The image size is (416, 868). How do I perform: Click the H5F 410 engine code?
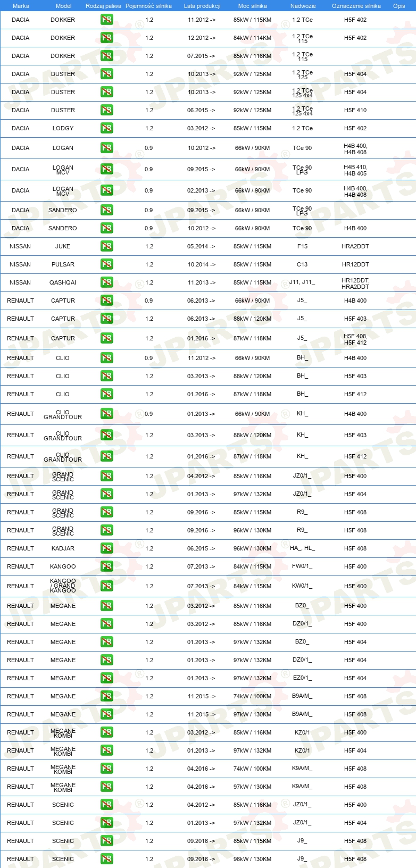pos(355,110)
